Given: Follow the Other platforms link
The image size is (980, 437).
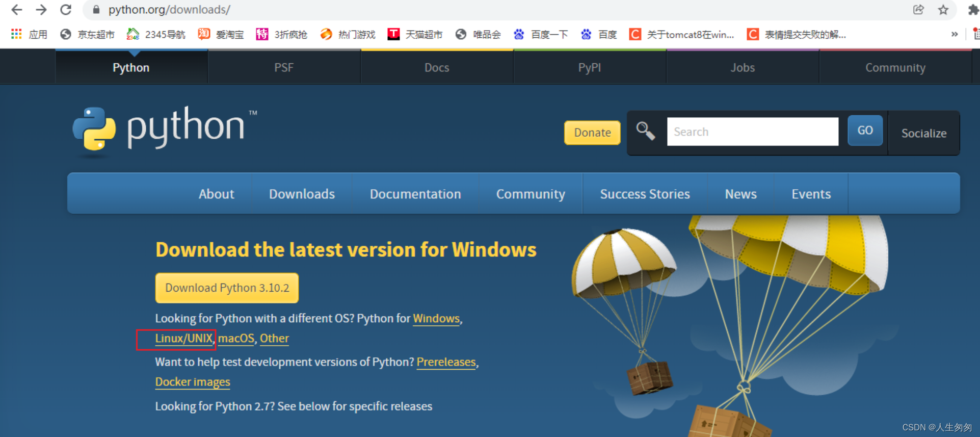Looking at the screenshot, I should [274, 339].
